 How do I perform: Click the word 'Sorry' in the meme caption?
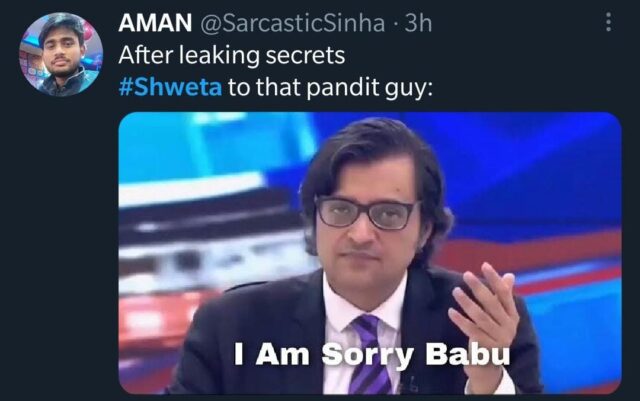tap(368, 355)
